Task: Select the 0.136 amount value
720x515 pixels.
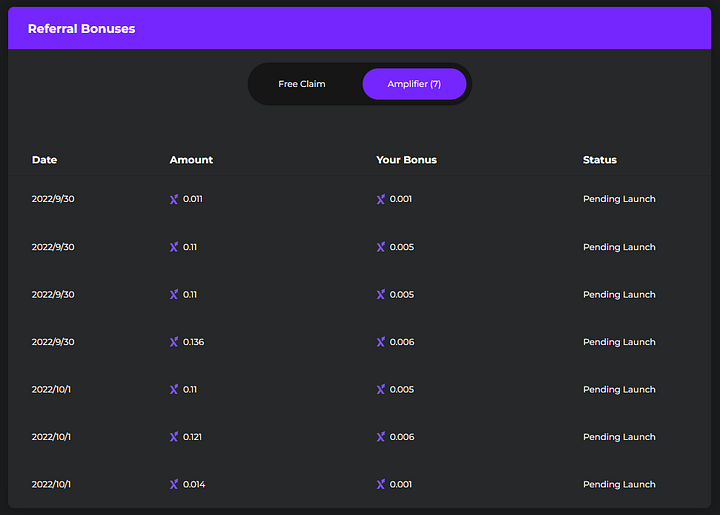Action: tap(193, 342)
